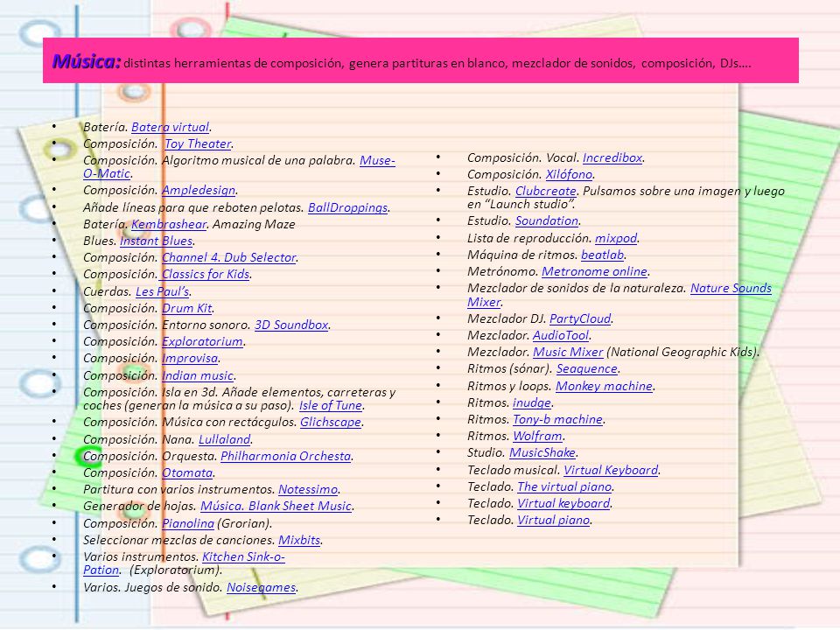
Task: Click the Noisegames link
Action: 261,587
